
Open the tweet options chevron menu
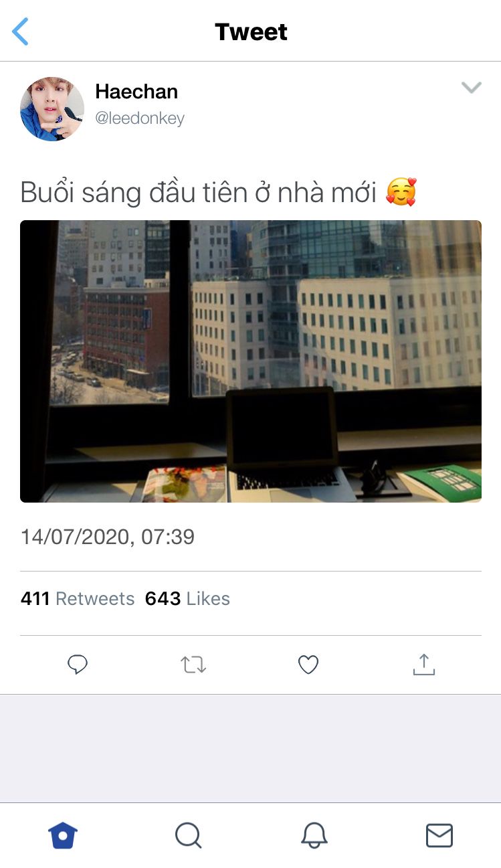(472, 88)
